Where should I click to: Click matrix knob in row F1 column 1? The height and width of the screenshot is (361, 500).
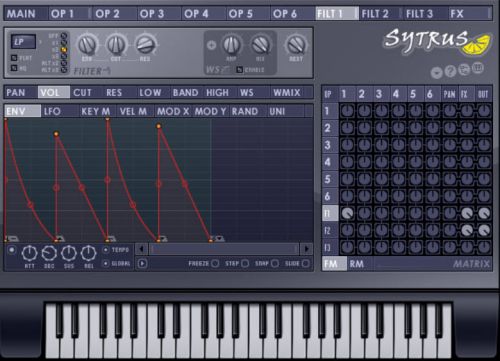(347, 213)
